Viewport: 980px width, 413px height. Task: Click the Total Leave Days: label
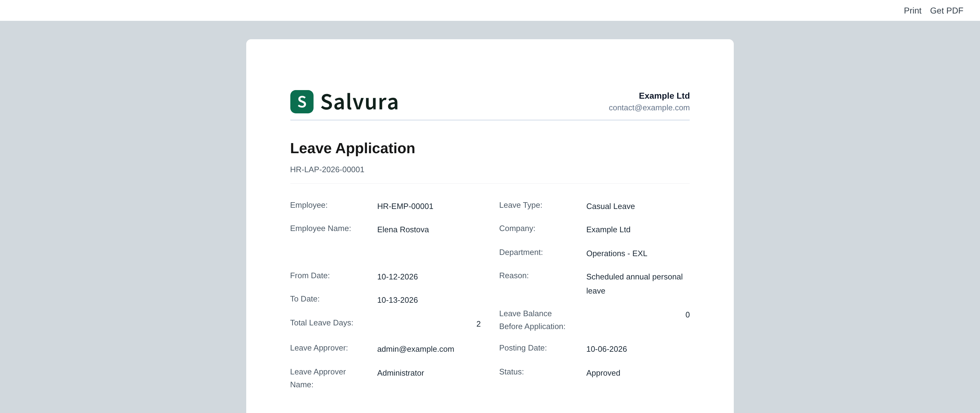(322, 323)
